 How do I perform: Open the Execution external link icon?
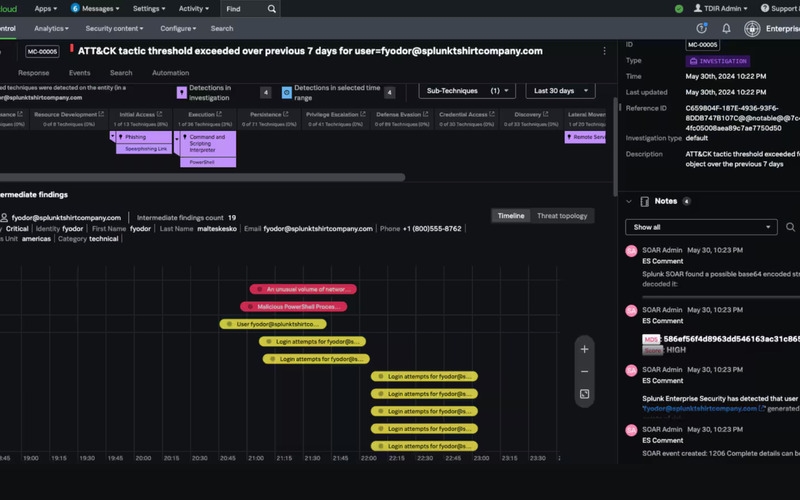tap(219, 114)
